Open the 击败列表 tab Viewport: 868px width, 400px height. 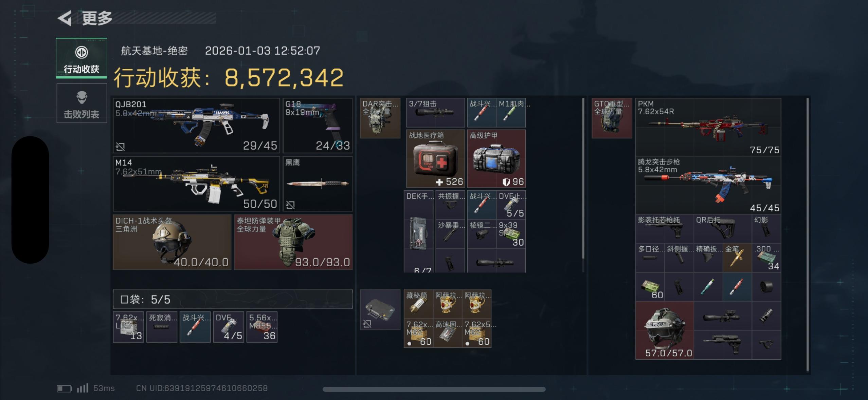(82, 103)
